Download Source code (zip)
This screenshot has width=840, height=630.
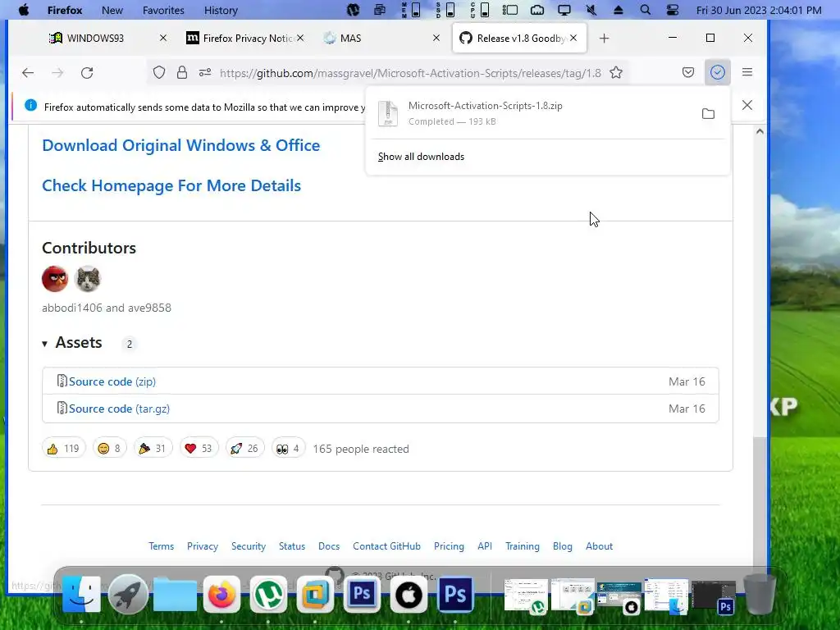[x=112, y=381]
